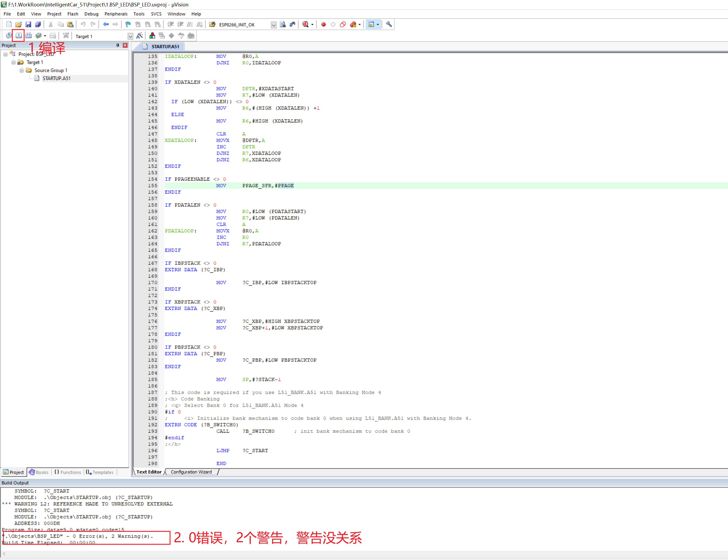
Task: Switch to Books panel tab
Action: (x=39, y=472)
